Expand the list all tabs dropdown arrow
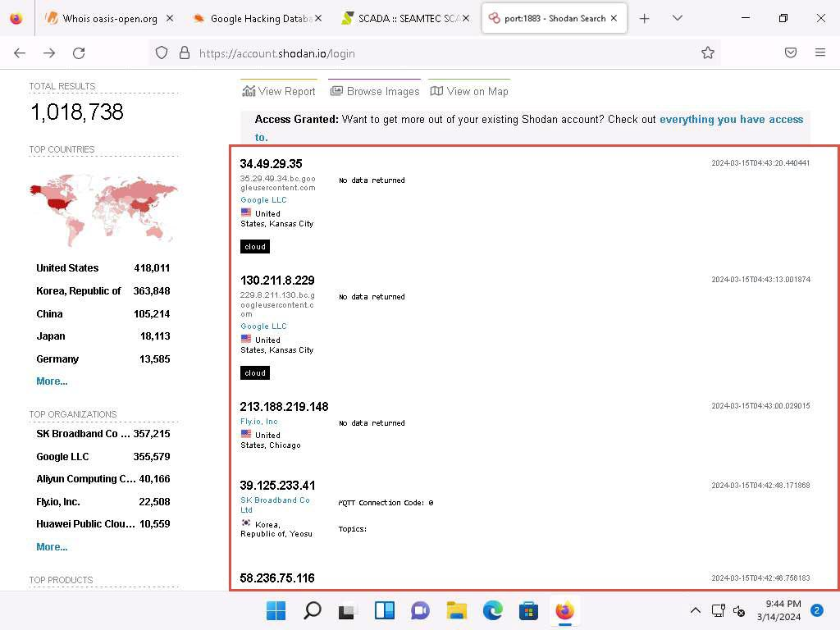840x630 pixels. [x=677, y=18]
